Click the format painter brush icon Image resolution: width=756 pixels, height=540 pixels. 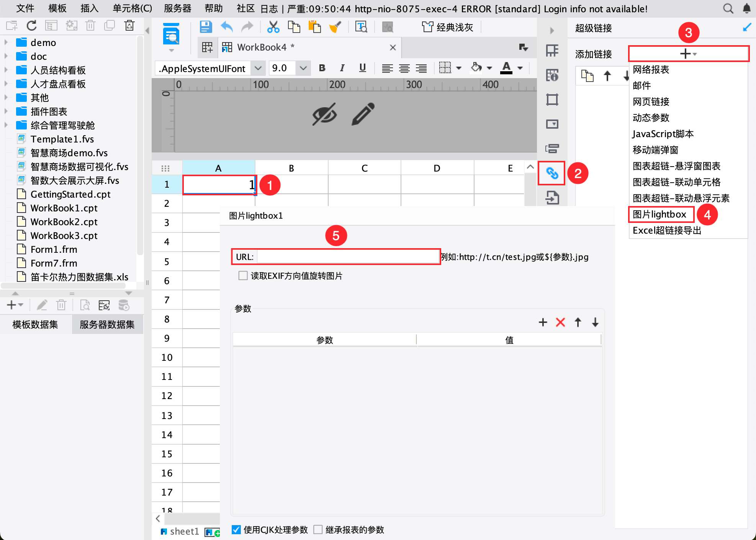pyautogui.click(x=335, y=27)
